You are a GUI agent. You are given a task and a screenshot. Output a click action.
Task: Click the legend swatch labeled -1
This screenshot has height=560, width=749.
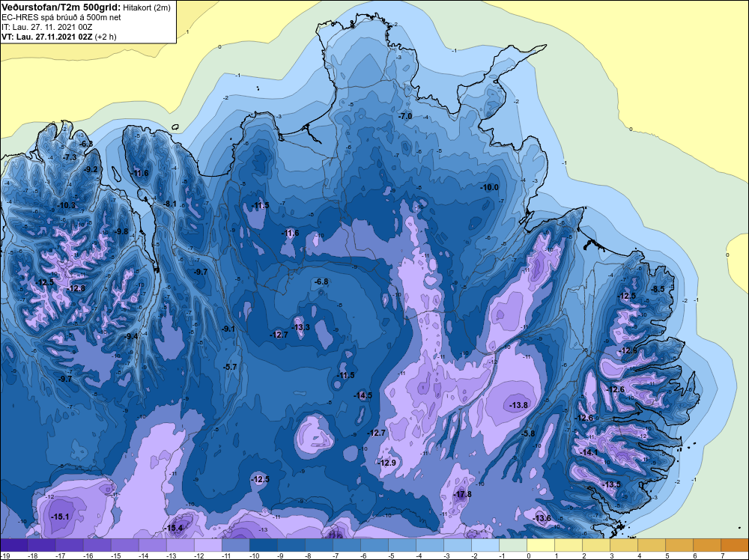tap(513, 546)
